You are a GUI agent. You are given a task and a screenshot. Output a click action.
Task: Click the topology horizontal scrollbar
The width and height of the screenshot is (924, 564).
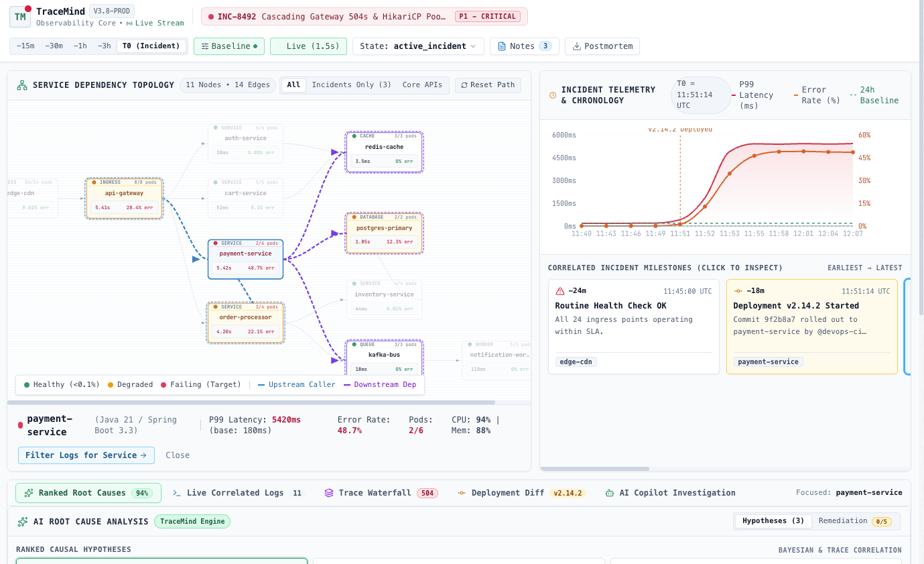click(251, 402)
